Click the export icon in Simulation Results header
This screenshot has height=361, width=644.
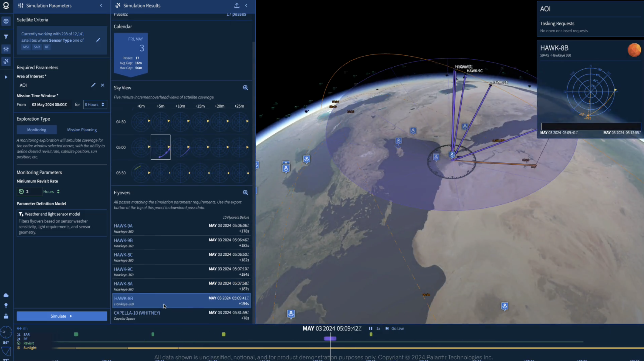point(237,6)
